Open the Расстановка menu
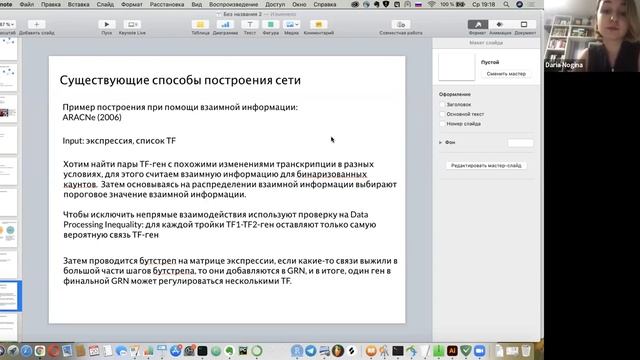 pos(167,4)
